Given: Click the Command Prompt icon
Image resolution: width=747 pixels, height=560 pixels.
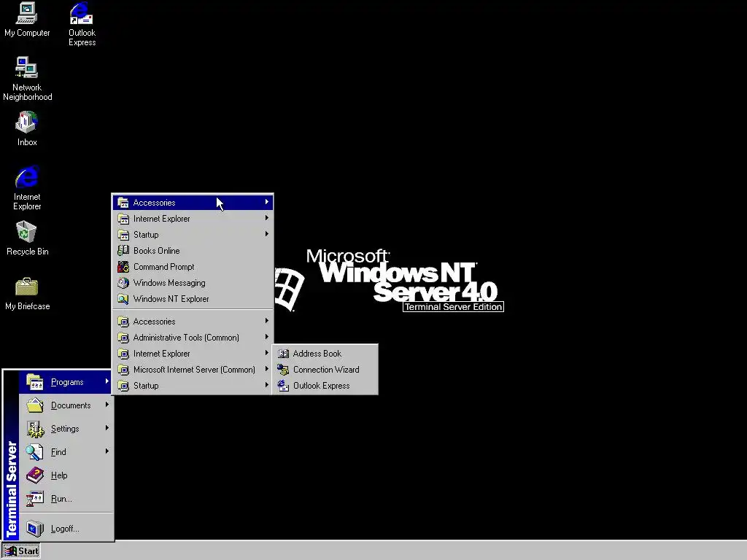Looking at the screenshot, I should point(123,267).
